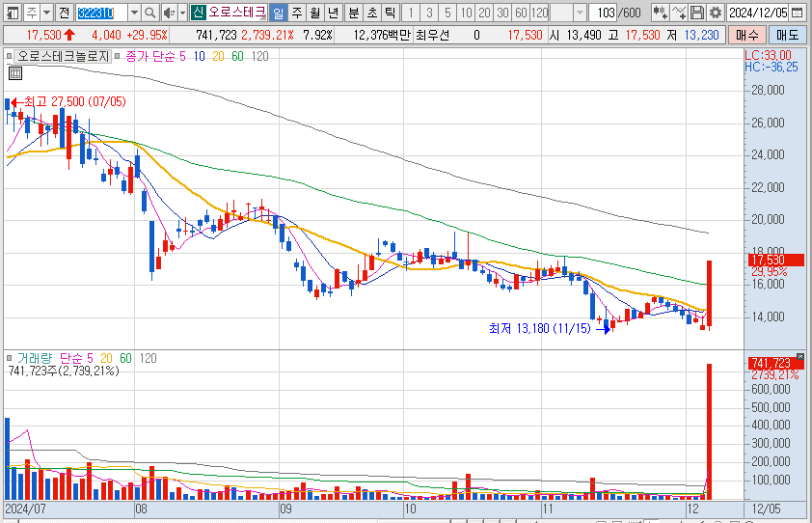The width and height of the screenshot is (812, 523).
Task: Click the 12/05 date axis label
Action: [766, 509]
